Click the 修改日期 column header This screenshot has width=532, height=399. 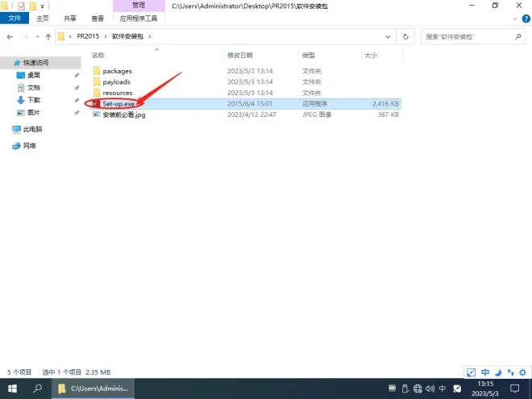click(x=240, y=56)
